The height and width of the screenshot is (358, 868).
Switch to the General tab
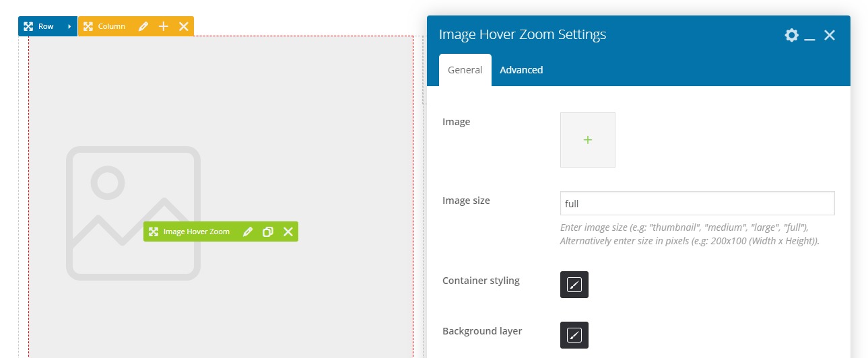(x=465, y=70)
